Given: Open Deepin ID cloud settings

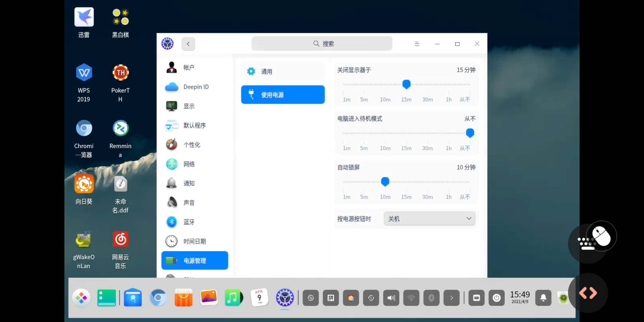Looking at the screenshot, I should click(195, 87).
